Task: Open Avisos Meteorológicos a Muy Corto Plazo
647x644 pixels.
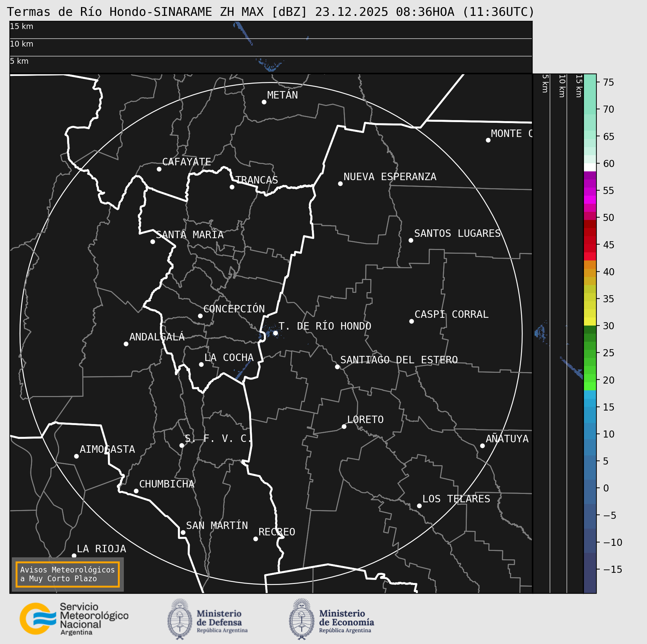Action: (x=68, y=574)
